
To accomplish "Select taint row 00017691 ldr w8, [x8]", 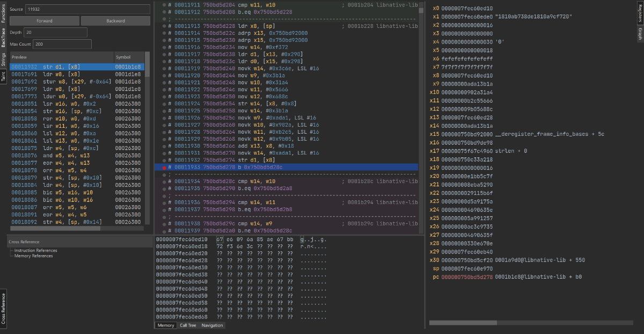I will click(x=77, y=74).
